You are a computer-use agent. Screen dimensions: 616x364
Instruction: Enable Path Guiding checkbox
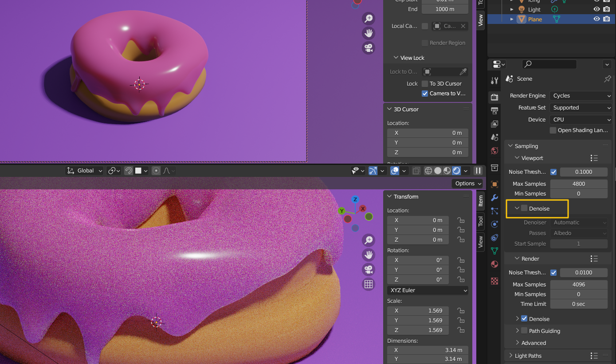pyautogui.click(x=524, y=331)
